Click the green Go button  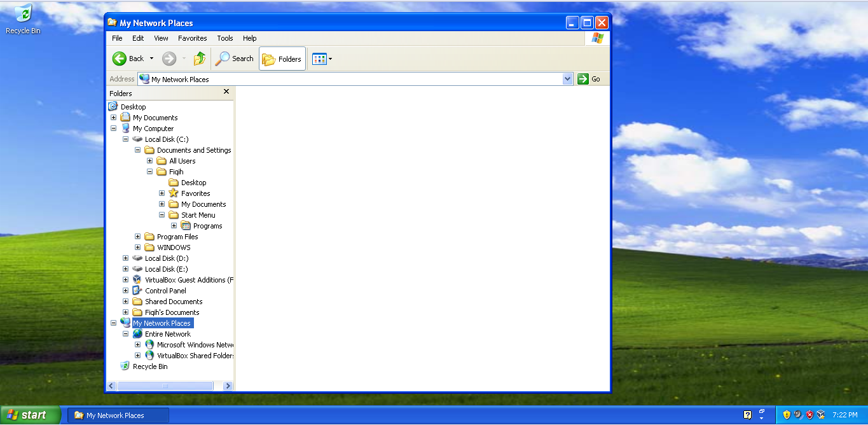coord(589,79)
